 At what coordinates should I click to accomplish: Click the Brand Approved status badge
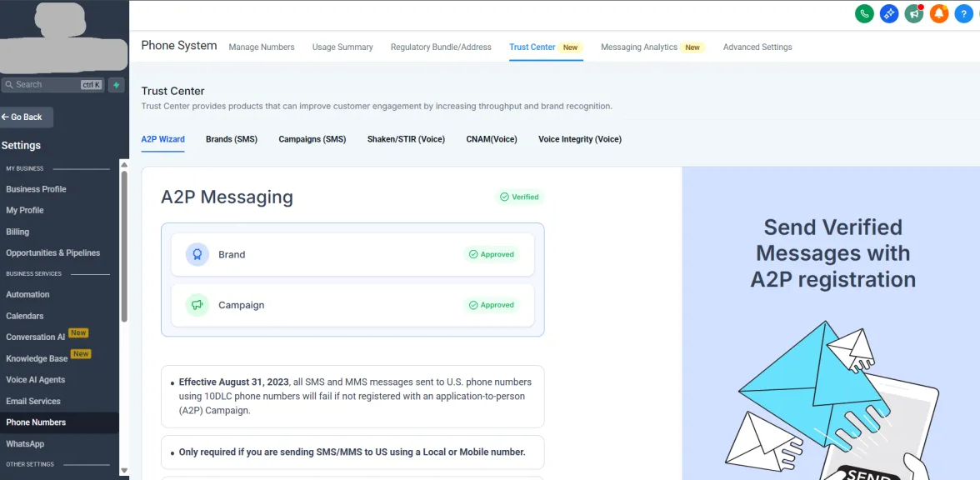coord(492,254)
